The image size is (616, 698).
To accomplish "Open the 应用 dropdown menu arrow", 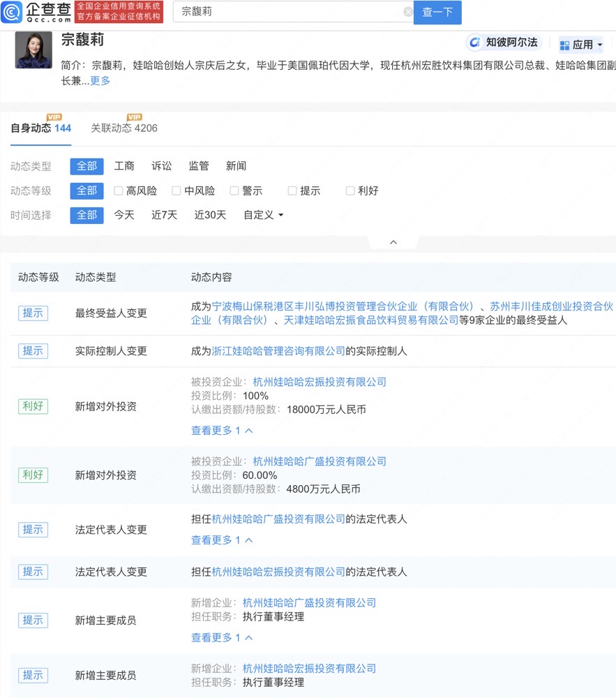I will (599, 45).
